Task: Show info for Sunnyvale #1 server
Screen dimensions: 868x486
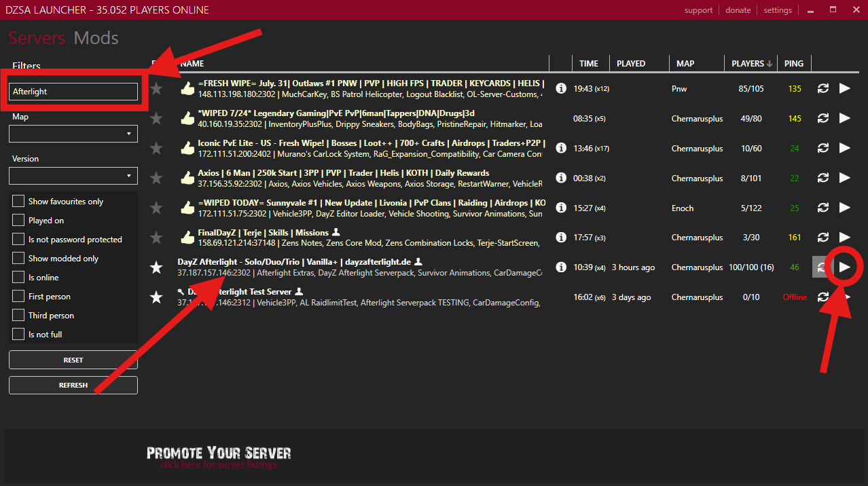Action: click(x=561, y=208)
